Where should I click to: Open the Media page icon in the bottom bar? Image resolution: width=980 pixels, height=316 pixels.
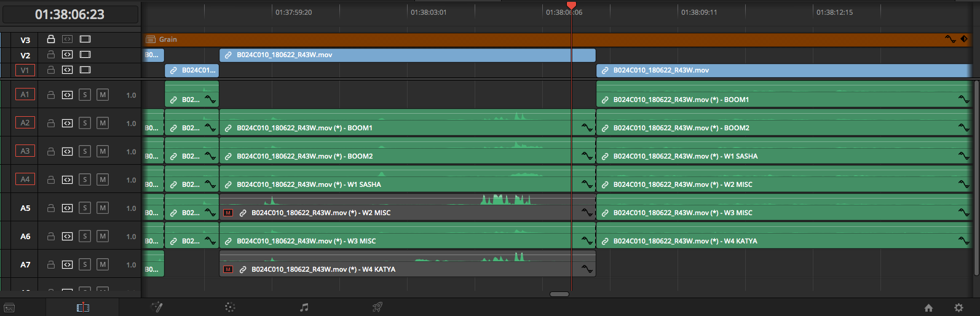[x=9, y=307]
